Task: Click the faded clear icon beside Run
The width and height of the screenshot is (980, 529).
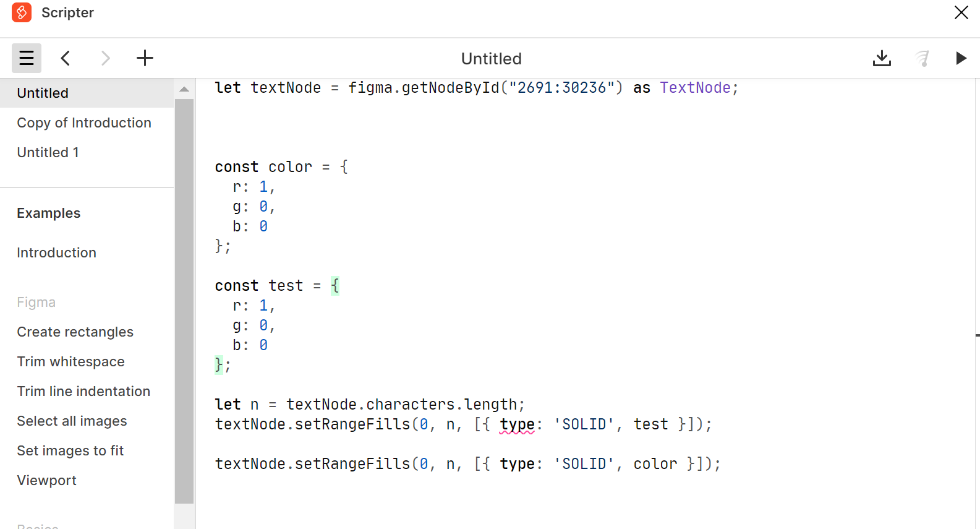Action: click(922, 58)
